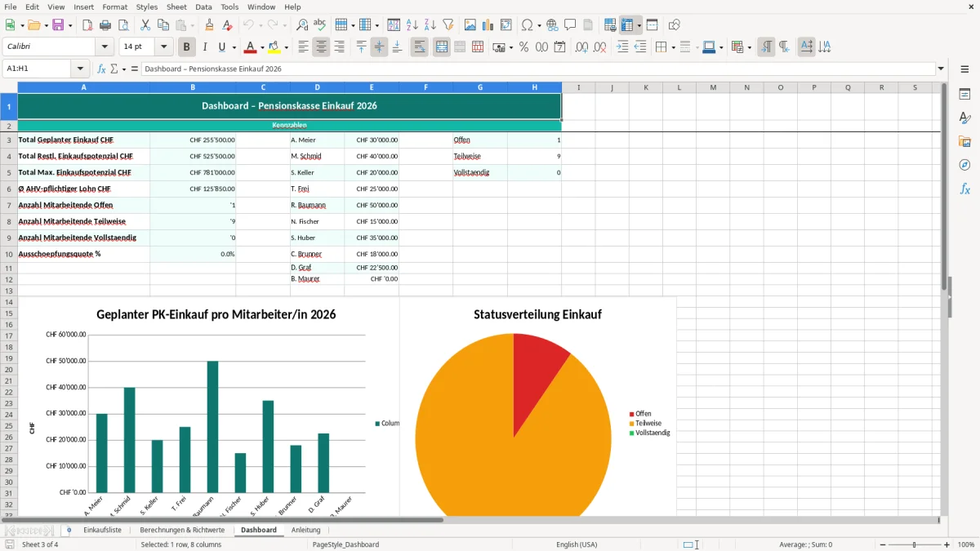Toggle Bold formatting

(187, 47)
